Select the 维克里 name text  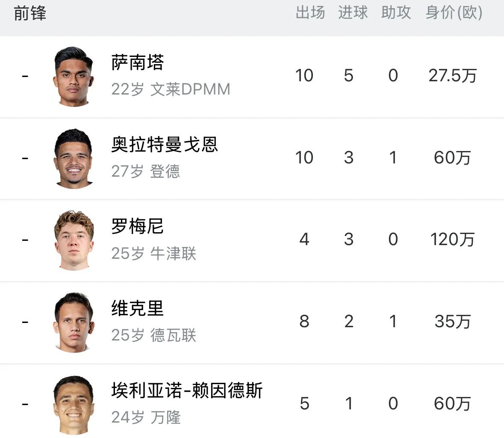tap(138, 308)
